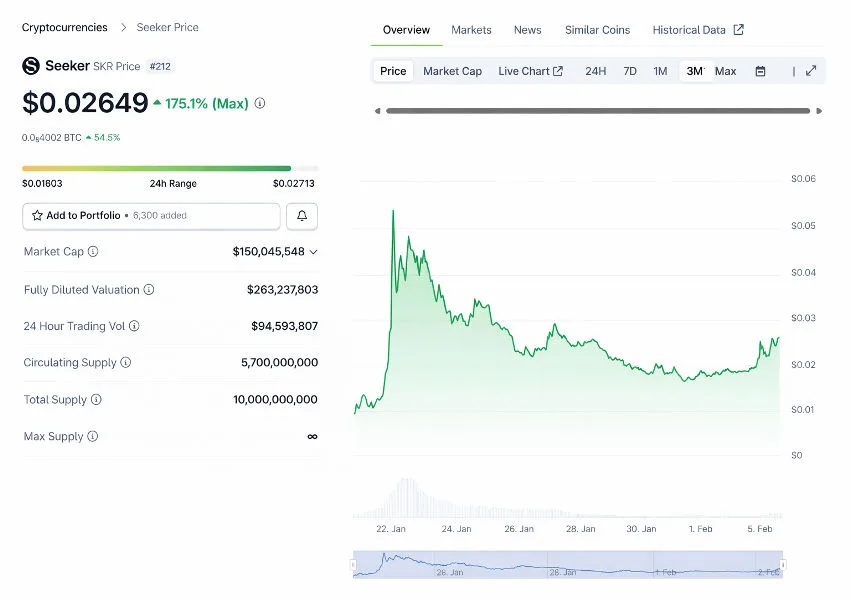Viewport: 850px width, 600px height.
Task: Open the Markets tab
Action: coord(471,30)
